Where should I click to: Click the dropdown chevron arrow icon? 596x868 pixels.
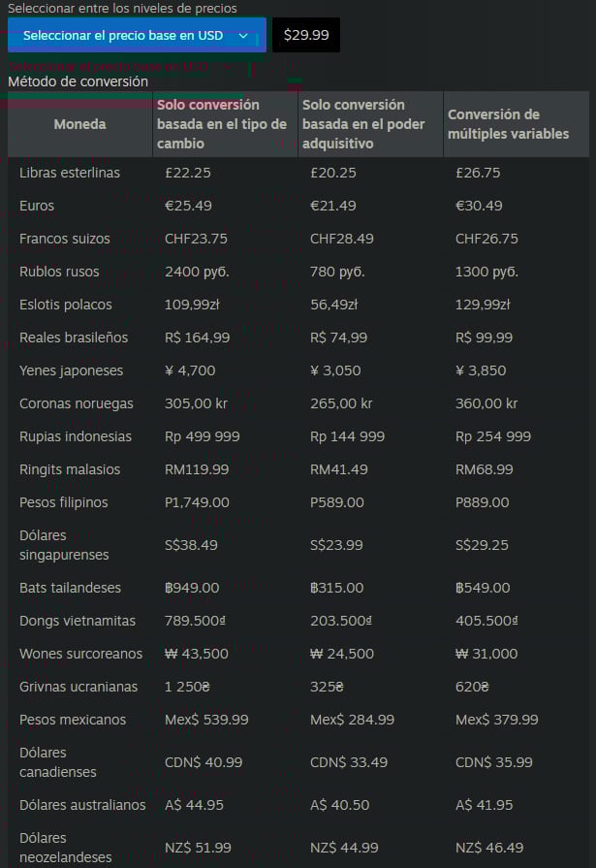(x=243, y=36)
